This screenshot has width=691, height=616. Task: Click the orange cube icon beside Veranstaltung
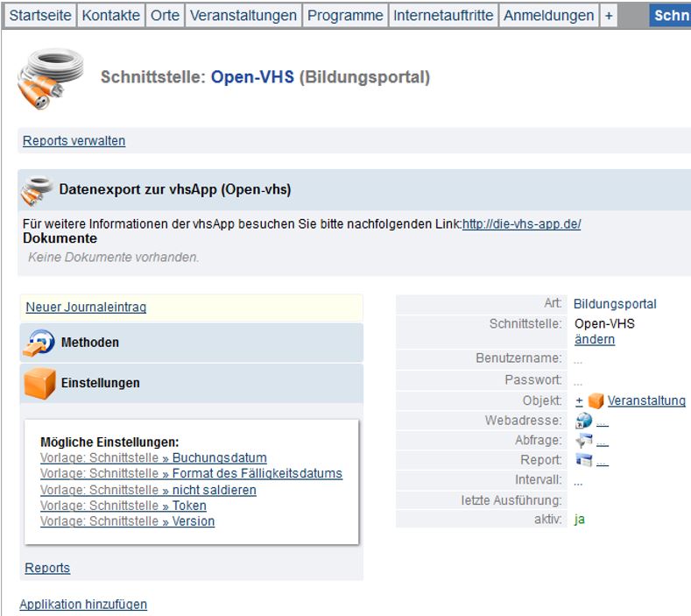[x=596, y=400]
